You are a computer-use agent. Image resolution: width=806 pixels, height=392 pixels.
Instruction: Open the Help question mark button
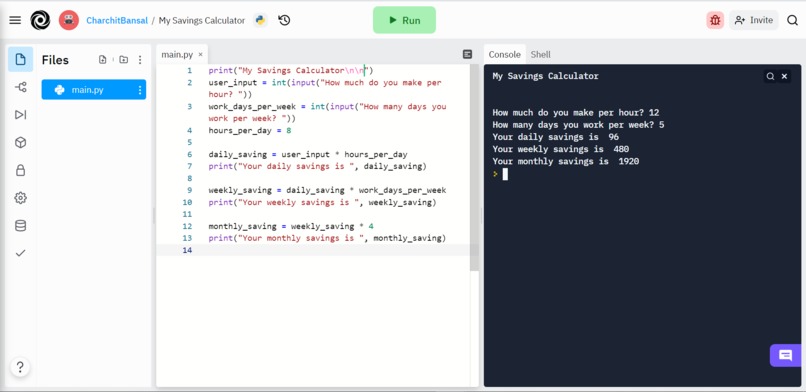click(x=20, y=367)
